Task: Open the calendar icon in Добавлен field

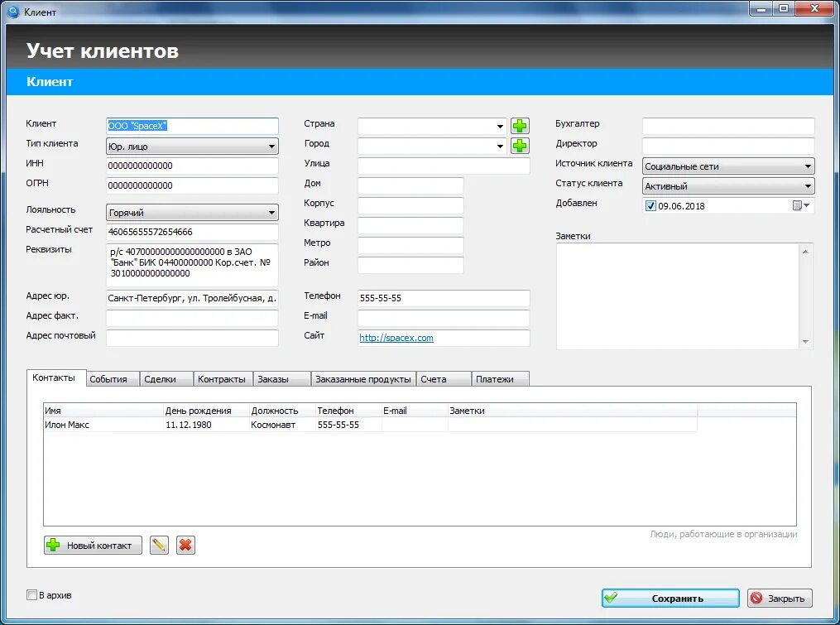Action: click(797, 206)
